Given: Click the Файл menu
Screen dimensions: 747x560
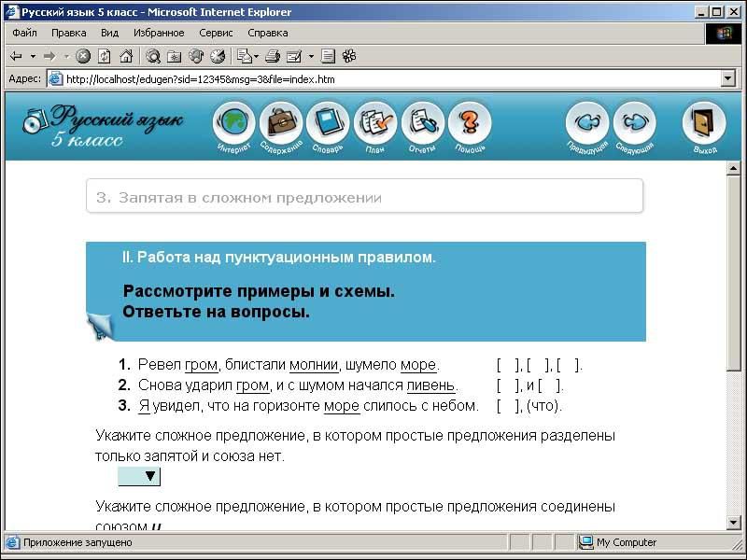Looking at the screenshot, I should point(24,33).
